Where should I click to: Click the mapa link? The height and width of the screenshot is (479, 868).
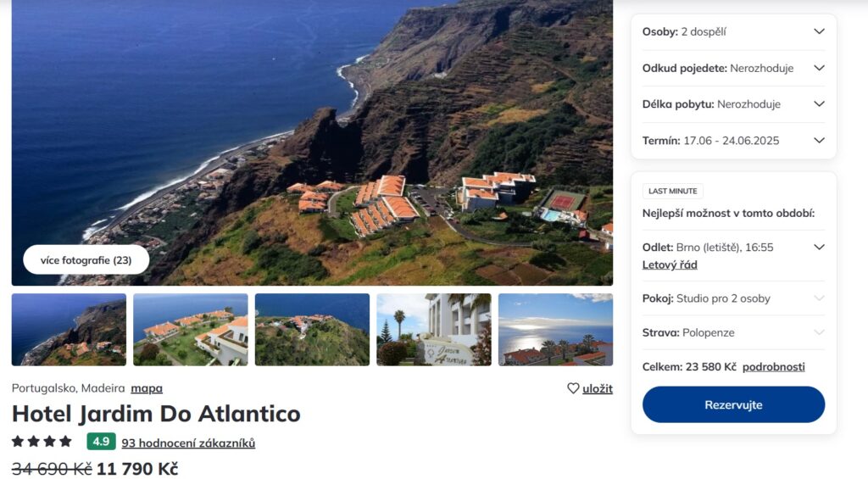147,388
